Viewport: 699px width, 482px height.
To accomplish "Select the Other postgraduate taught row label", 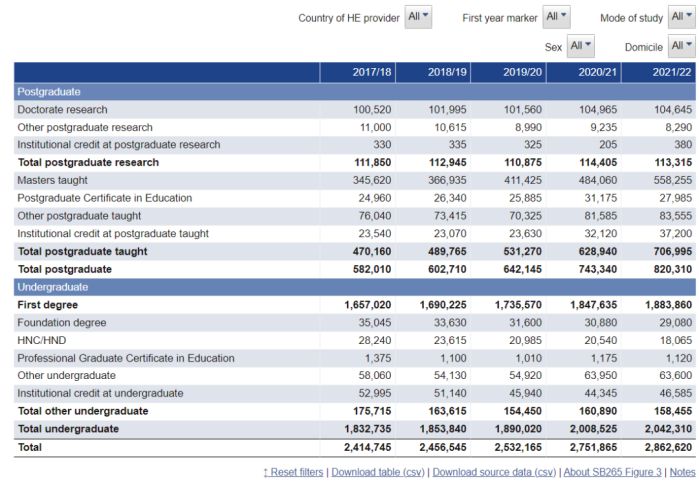I will click(79, 216).
